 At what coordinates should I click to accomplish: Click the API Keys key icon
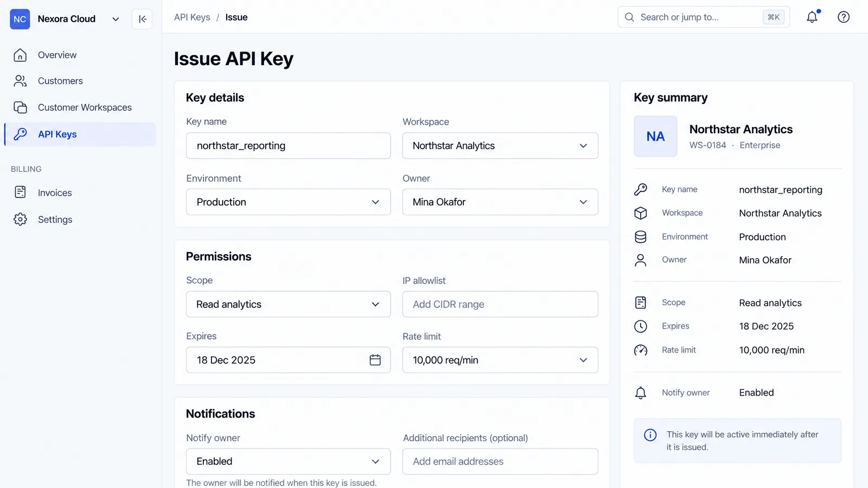coord(20,134)
